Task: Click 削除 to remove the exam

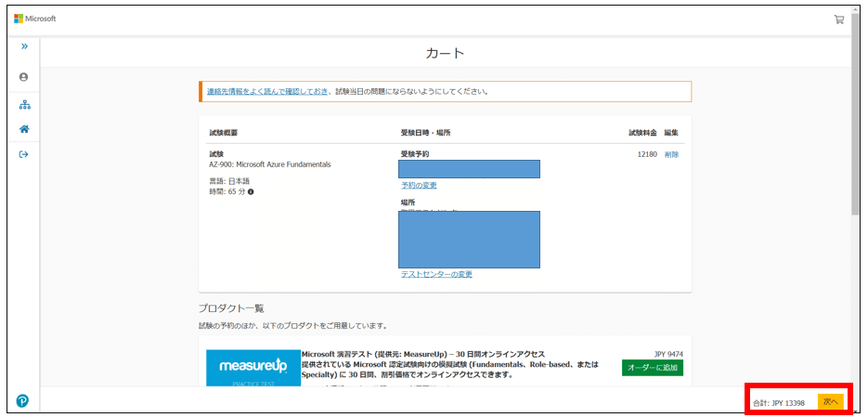Action: coord(671,154)
